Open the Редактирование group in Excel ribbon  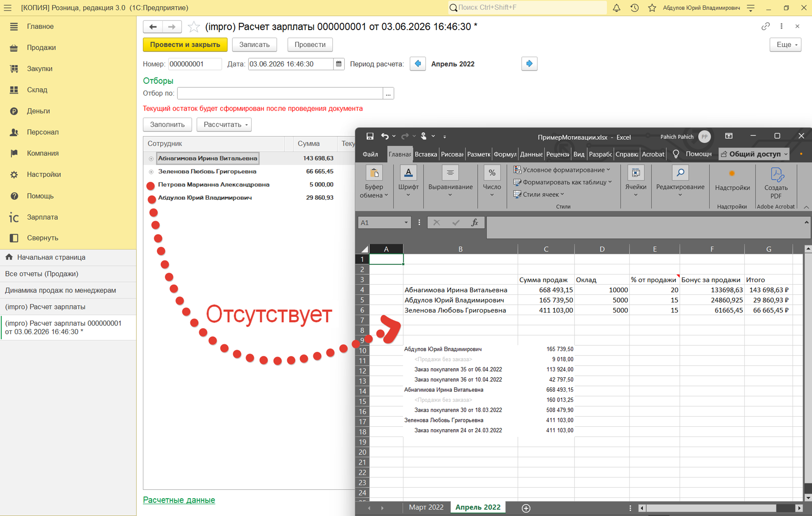(680, 181)
